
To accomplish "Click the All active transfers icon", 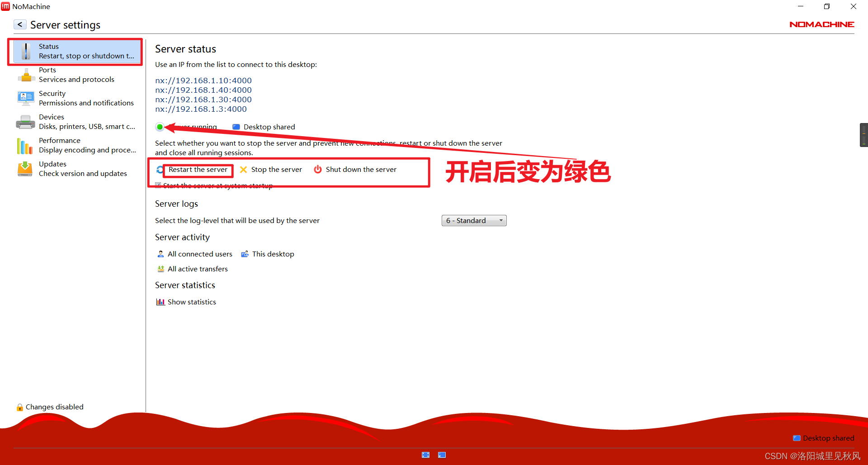I will pyautogui.click(x=160, y=269).
